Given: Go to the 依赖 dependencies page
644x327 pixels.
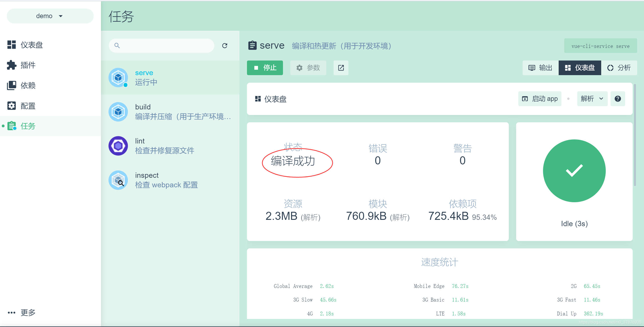Looking at the screenshot, I should tap(50, 85).
